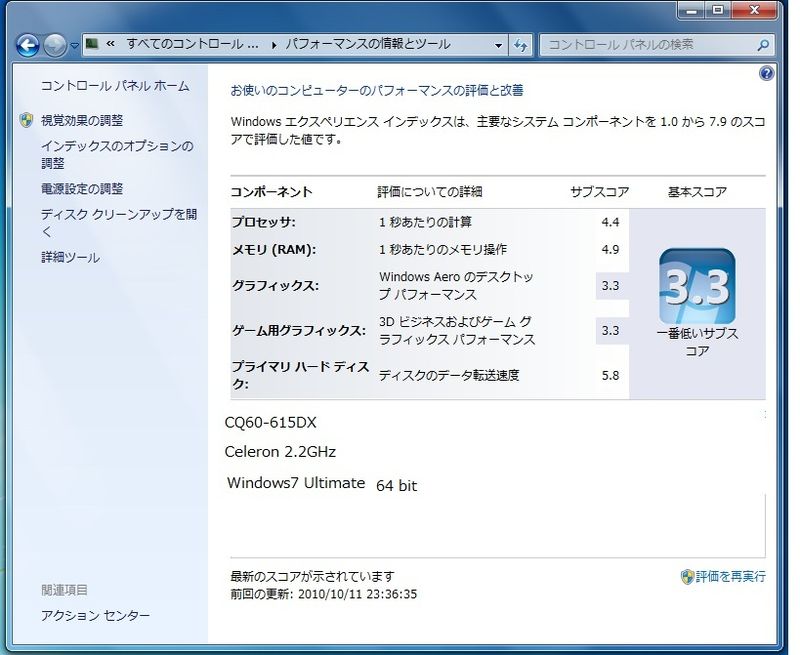
Task: Select the パフォーマンスの情報とツール breadcrumb
Action: (x=368, y=44)
